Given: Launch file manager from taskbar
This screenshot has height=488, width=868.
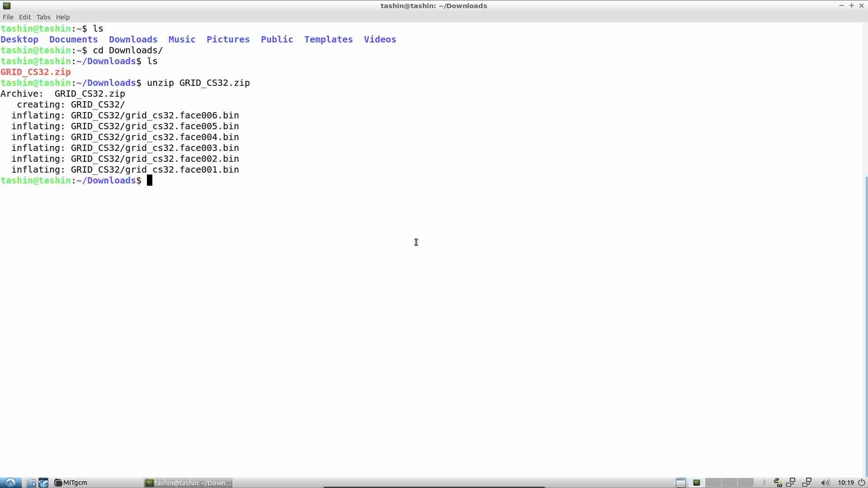Looking at the screenshot, I should tap(31, 483).
